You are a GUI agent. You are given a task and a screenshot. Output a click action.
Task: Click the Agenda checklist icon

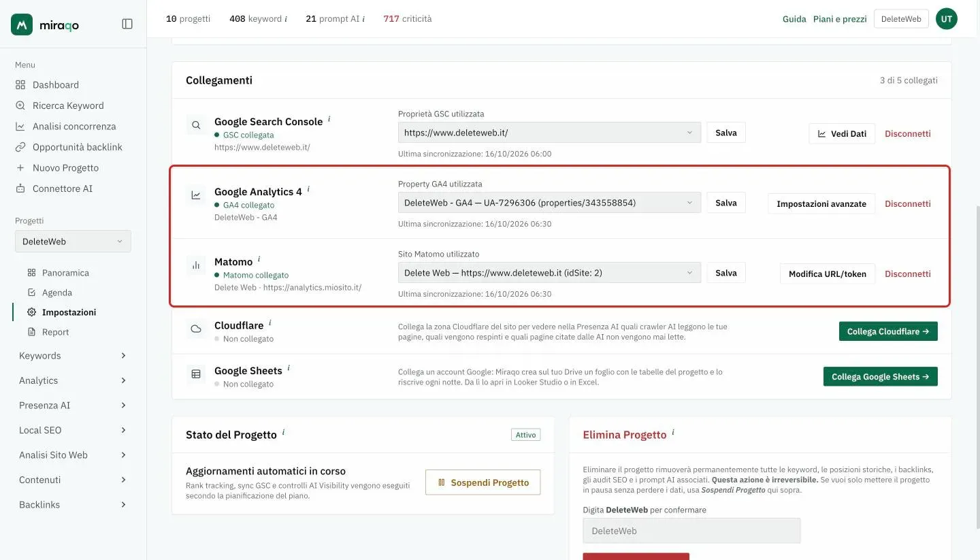(x=31, y=293)
